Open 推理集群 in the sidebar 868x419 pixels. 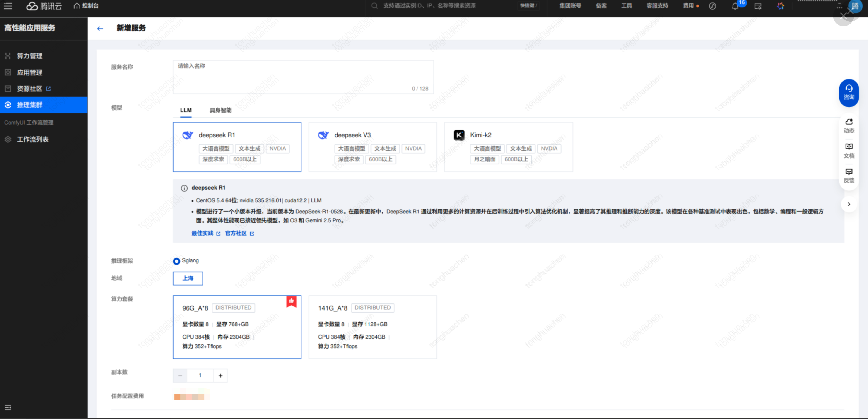tap(30, 105)
